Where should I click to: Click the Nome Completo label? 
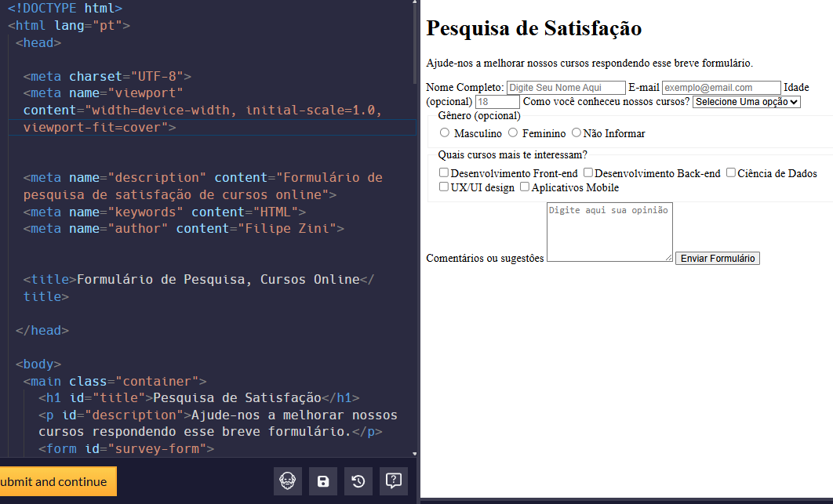point(465,88)
